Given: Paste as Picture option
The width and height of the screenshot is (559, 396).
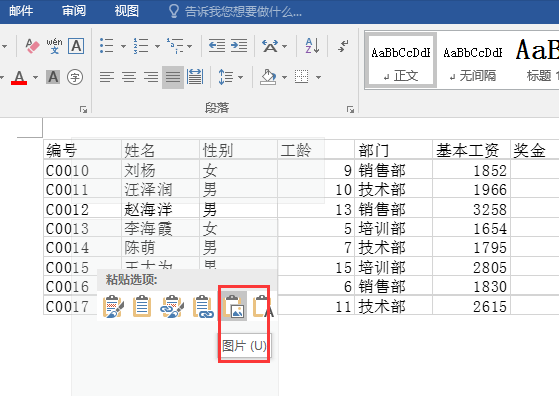Looking at the screenshot, I should [x=234, y=306].
